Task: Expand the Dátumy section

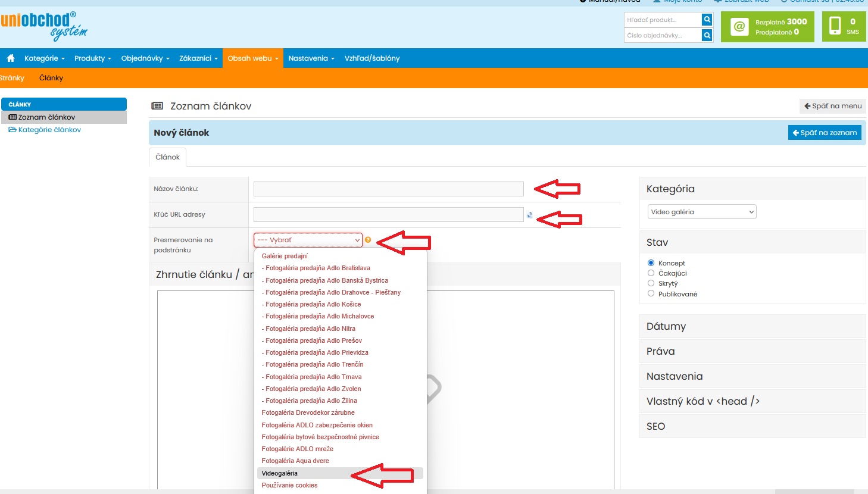Action: click(752, 326)
